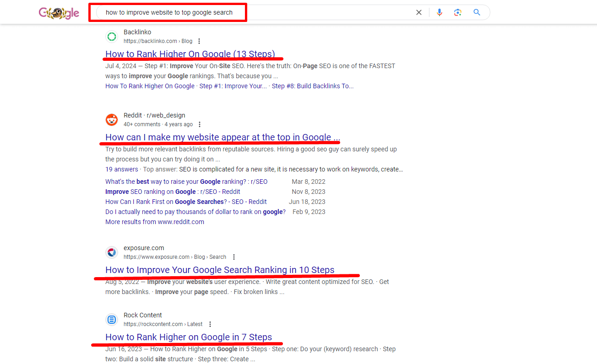Open 'Do I actually need to pay thousands' link
The image size is (597, 364).
(x=195, y=212)
